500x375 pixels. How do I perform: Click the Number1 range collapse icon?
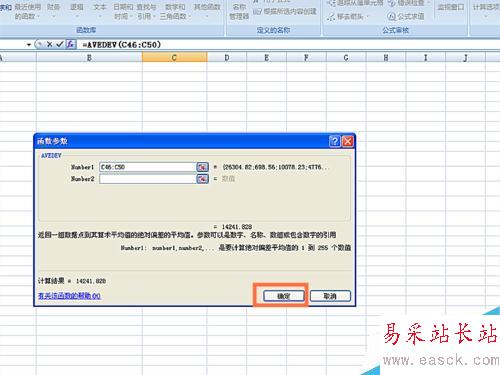[x=202, y=167]
